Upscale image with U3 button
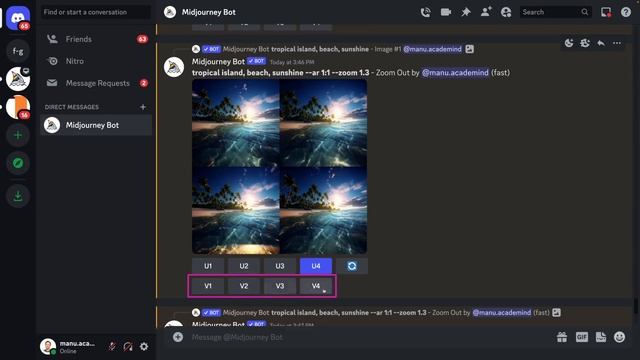The image size is (640, 360). (280, 266)
